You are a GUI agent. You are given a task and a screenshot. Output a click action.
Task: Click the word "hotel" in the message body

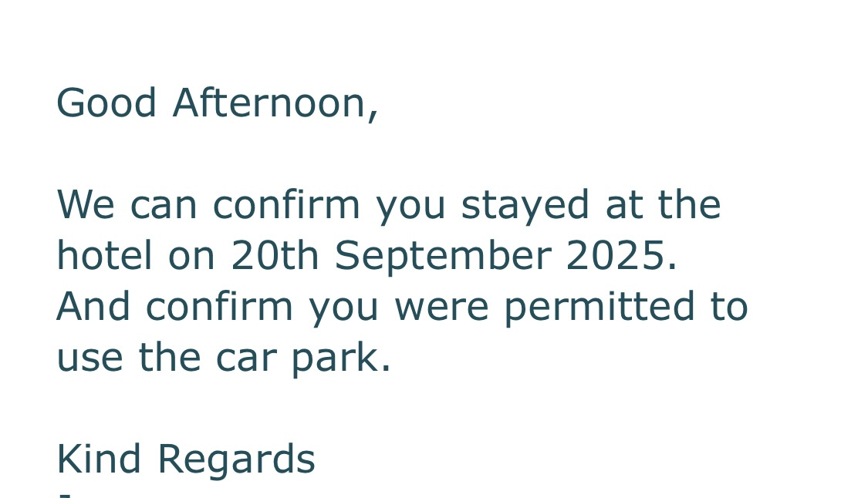click(104, 256)
